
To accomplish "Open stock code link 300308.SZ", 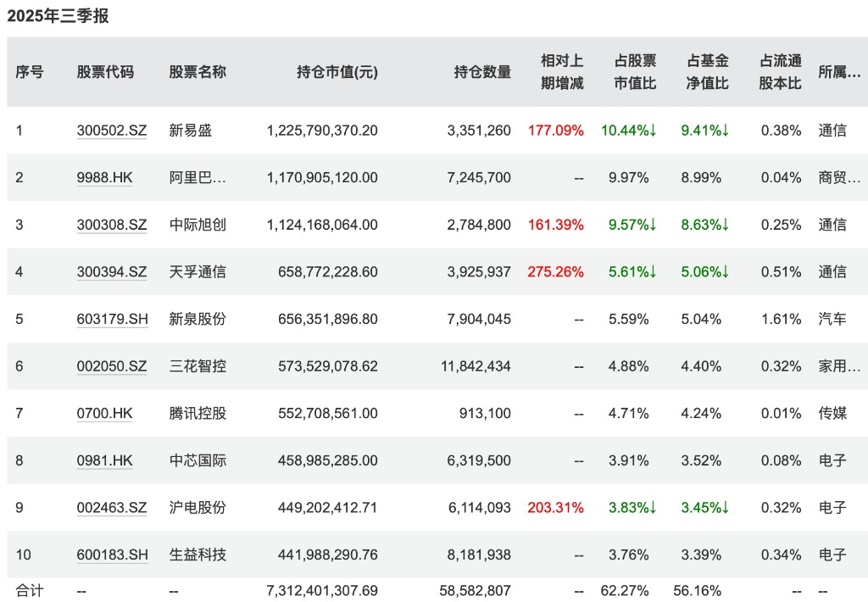I will 112,225.
